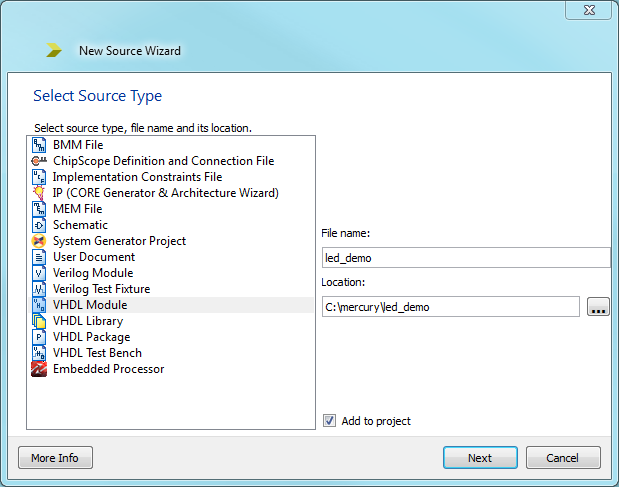Choose User Document source type

[x=94, y=257]
